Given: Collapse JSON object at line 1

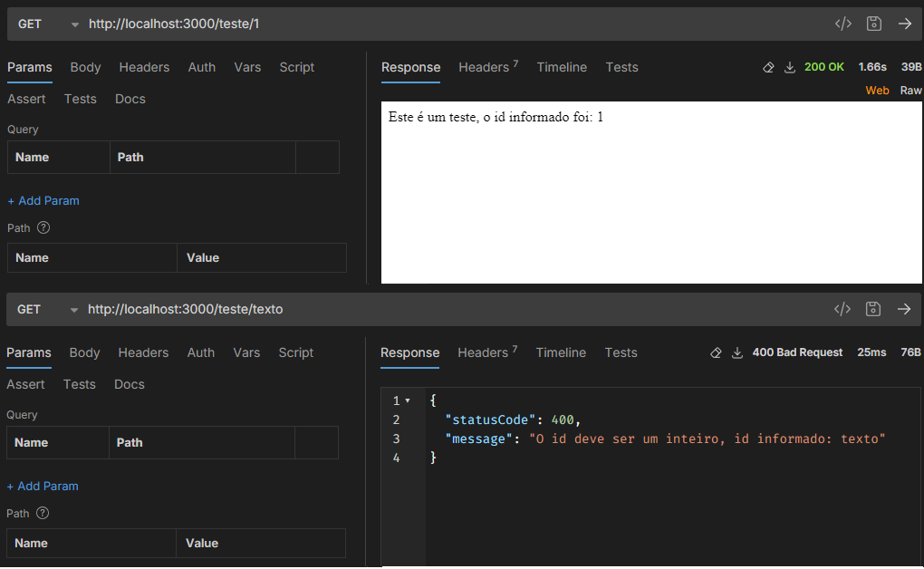Looking at the screenshot, I should pos(408,400).
